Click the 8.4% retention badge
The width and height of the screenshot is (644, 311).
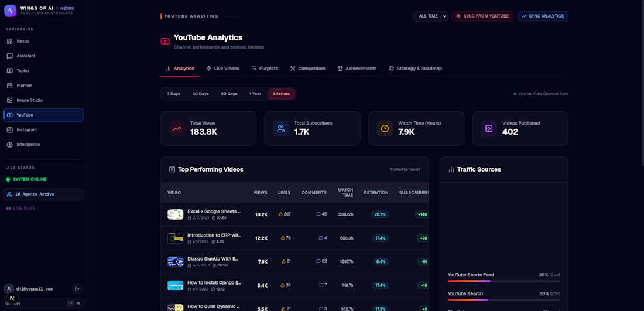point(381,262)
